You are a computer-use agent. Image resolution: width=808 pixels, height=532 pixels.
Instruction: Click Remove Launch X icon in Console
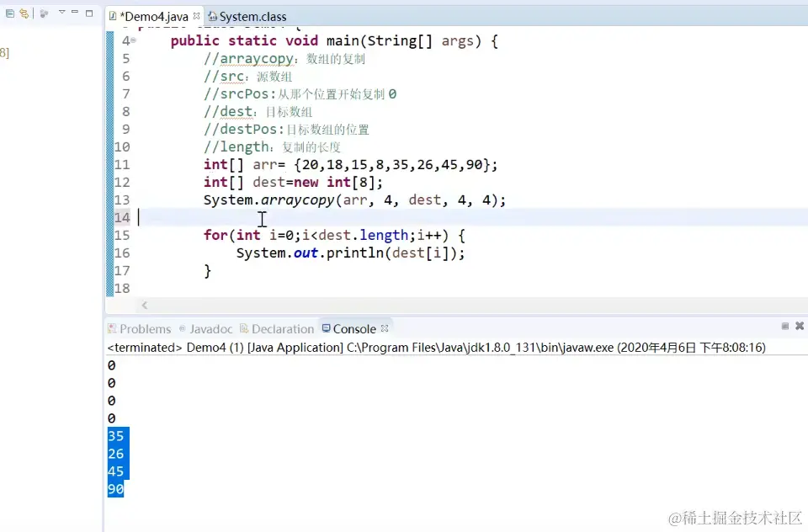pyautogui.click(x=800, y=326)
